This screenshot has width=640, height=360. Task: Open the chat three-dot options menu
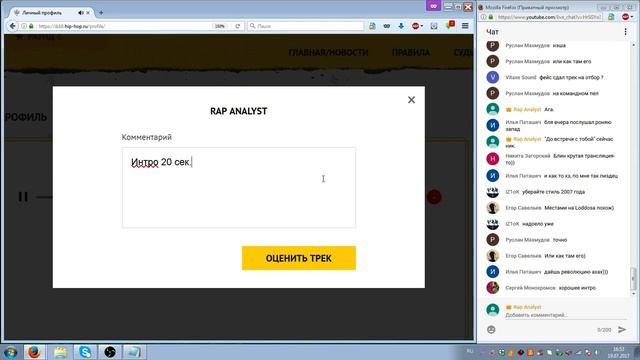pyautogui.click(x=625, y=31)
